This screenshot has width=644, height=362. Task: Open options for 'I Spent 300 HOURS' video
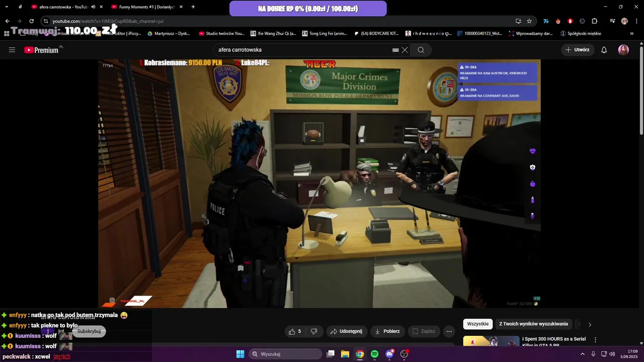tap(595, 340)
